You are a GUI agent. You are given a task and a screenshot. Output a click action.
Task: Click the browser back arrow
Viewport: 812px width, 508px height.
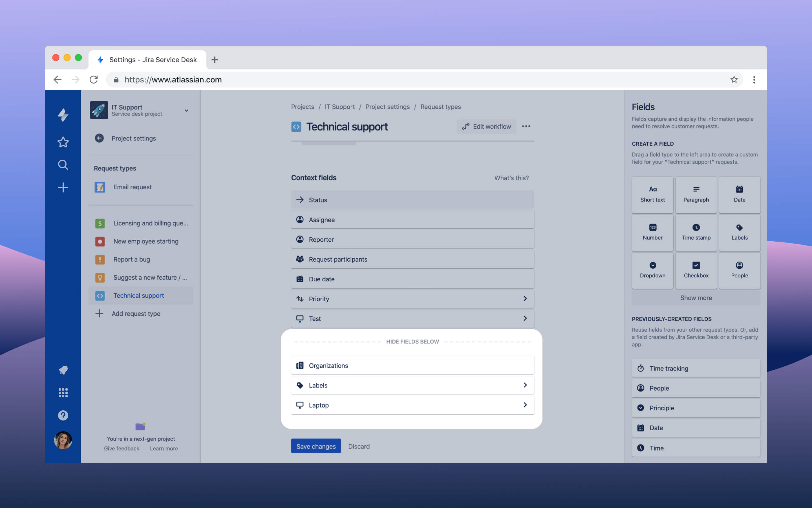[x=58, y=80]
